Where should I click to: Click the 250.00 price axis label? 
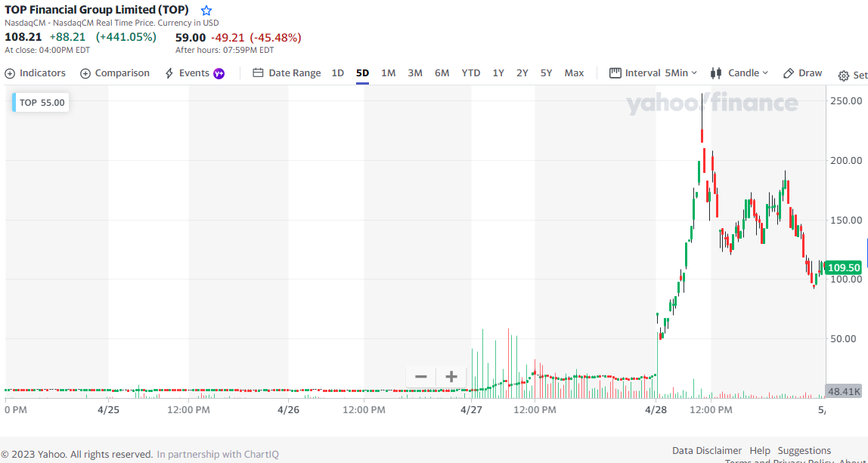pos(846,100)
